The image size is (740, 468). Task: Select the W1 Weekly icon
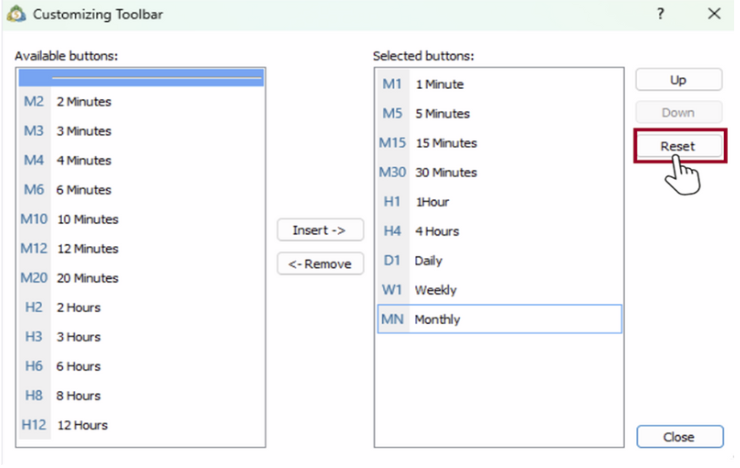[392, 290]
